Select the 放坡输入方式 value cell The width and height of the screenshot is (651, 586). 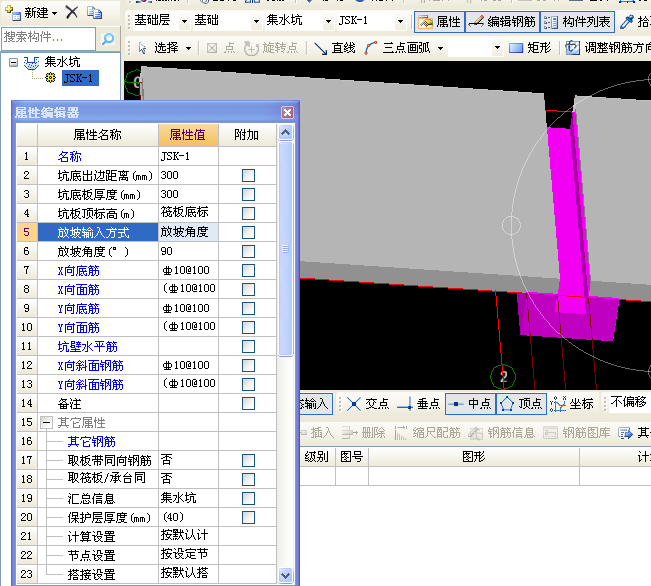point(188,232)
